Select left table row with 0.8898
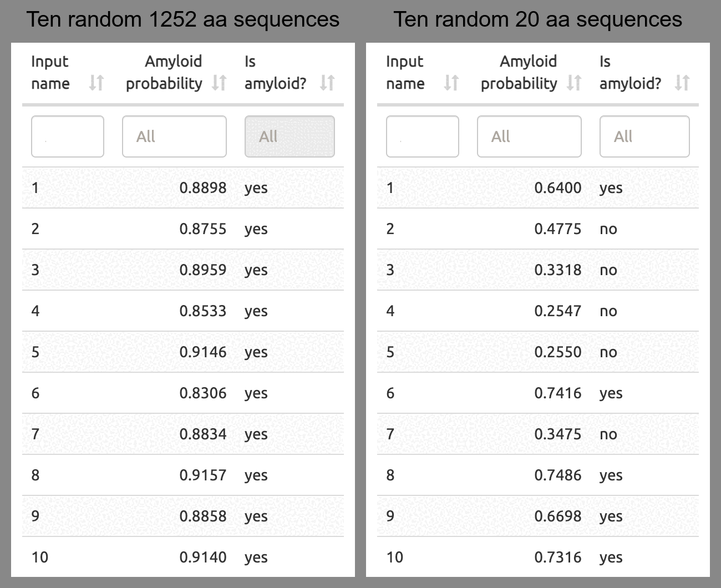The height and width of the screenshot is (588, 721). [x=183, y=188]
